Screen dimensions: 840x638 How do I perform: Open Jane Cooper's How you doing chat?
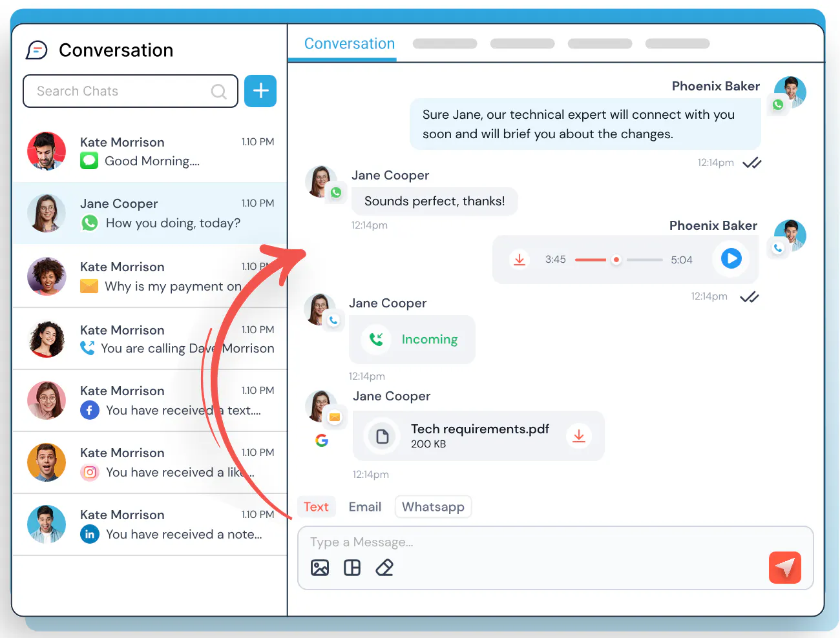[x=150, y=214]
